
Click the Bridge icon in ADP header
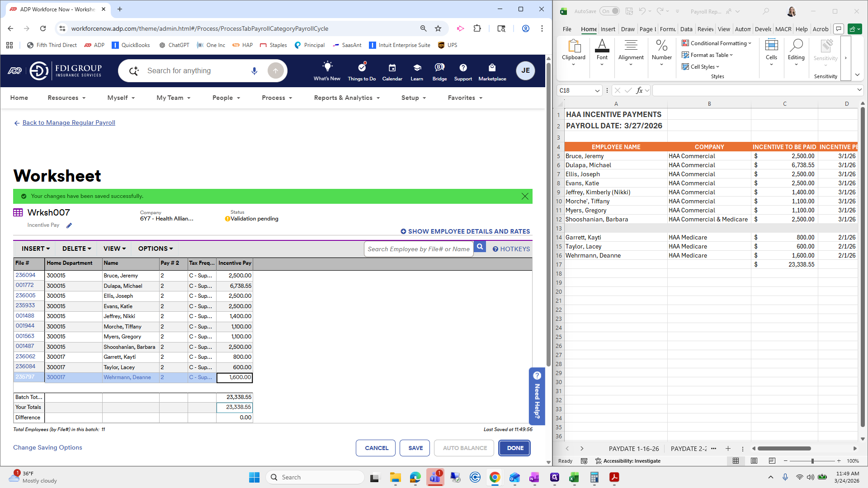point(439,71)
